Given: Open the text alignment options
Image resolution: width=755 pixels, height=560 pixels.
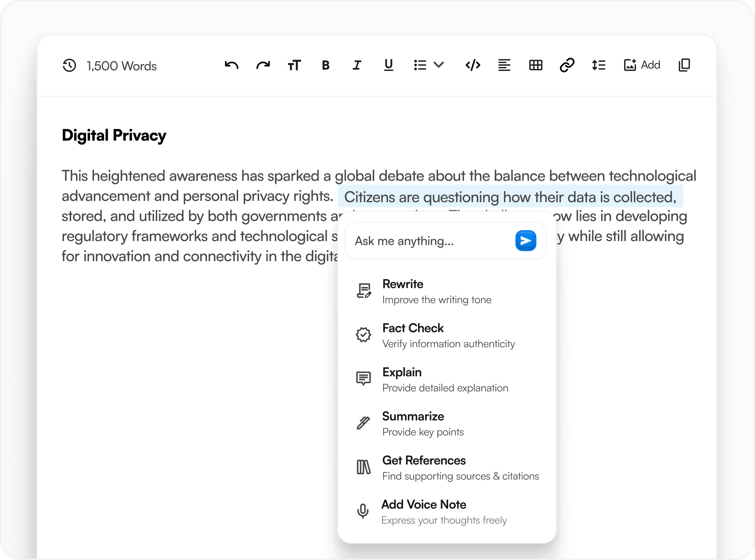Looking at the screenshot, I should click(x=504, y=65).
